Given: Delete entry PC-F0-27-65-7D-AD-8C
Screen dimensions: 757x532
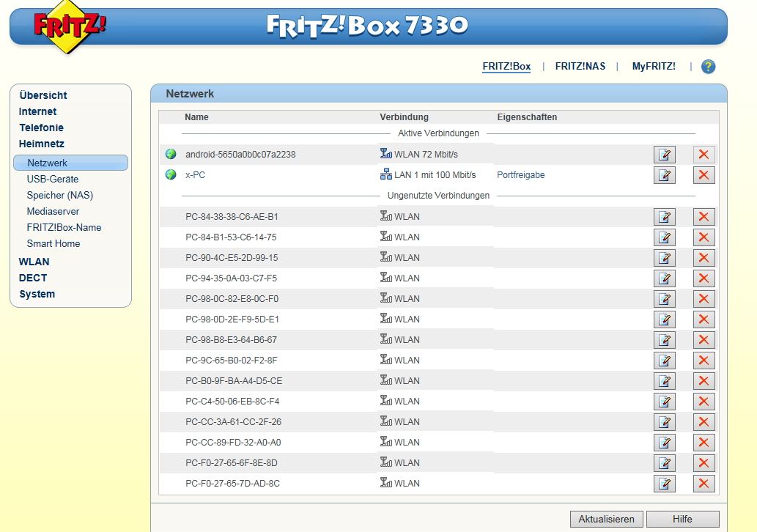Looking at the screenshot, I should tap(704, 483).
